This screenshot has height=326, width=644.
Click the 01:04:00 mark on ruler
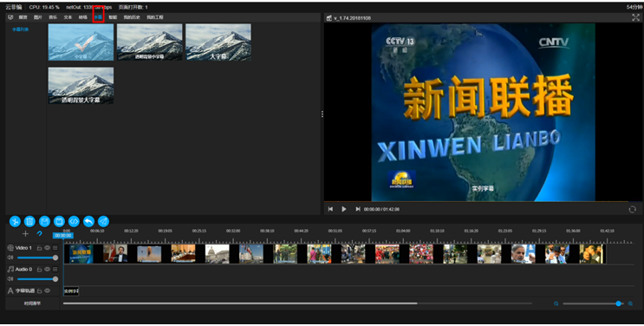[x=403, y=231]
